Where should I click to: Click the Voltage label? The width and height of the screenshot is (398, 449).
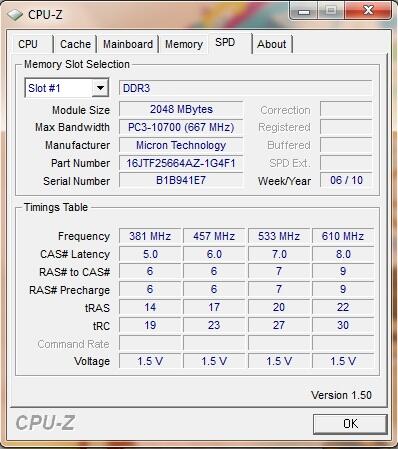pyautogui.click(x=92, y=361)
